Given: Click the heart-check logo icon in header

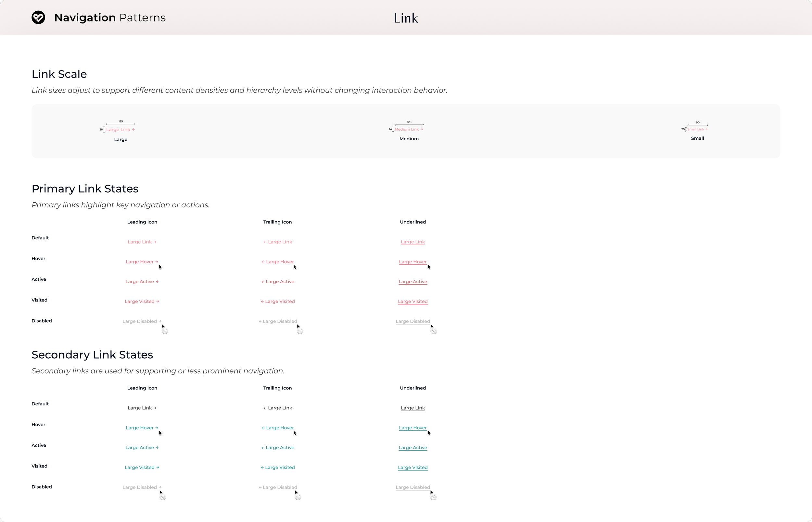Looking at the screenshot, I should click(x=38, y=17).
